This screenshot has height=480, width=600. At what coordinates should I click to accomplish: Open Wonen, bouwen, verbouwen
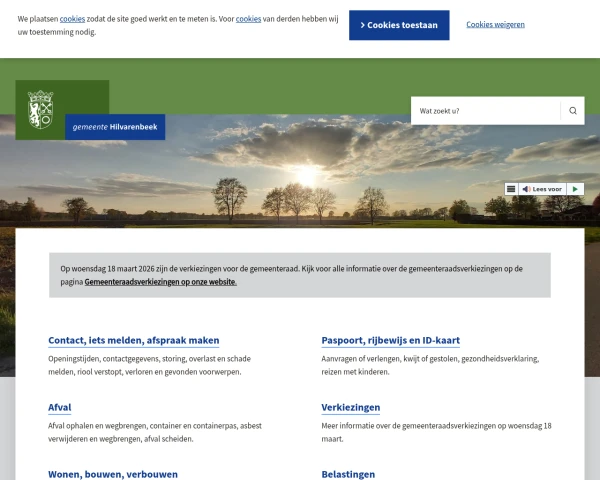coord(113,474)
